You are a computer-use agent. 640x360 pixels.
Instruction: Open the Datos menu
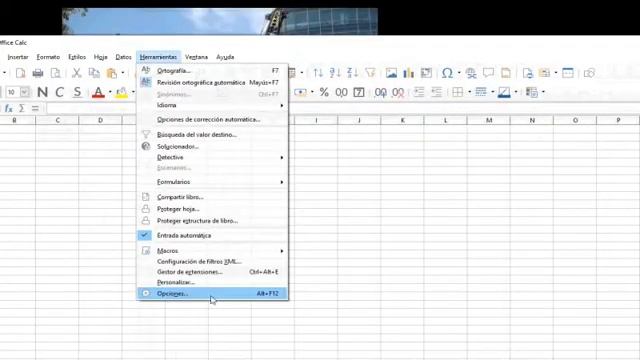coord(123,57)
